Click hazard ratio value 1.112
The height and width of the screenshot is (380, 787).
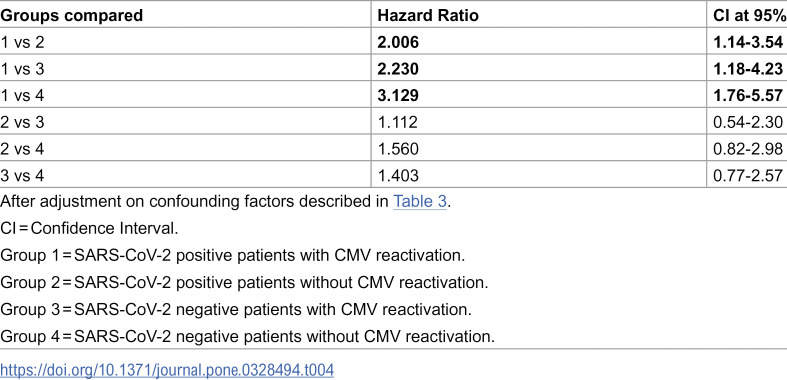pyautogui.click(x=397, y=122)
